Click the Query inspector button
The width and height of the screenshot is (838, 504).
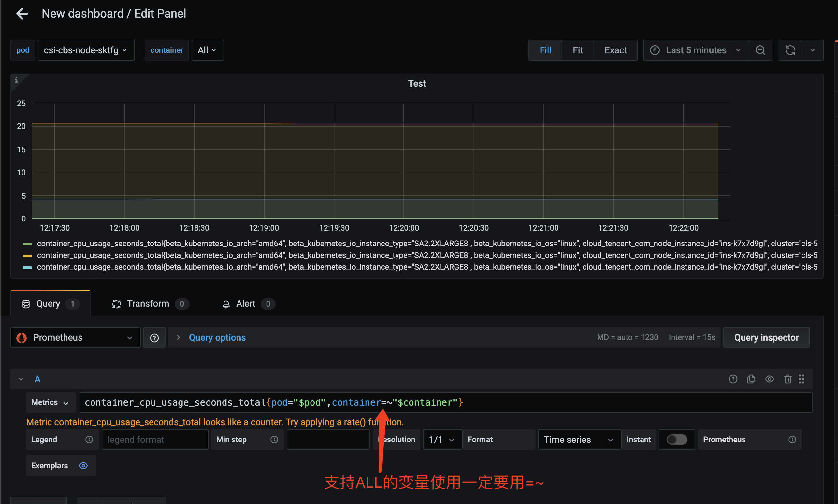766,338
